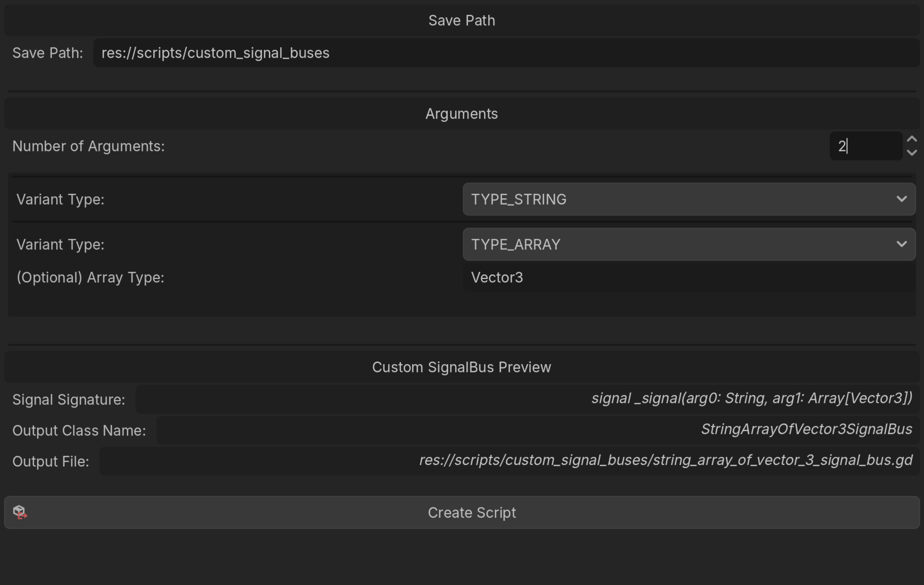Viewport: 924px width, 585px height.
Task: Edit the optional Array Type Vector3 field
Action: (689, 277)
